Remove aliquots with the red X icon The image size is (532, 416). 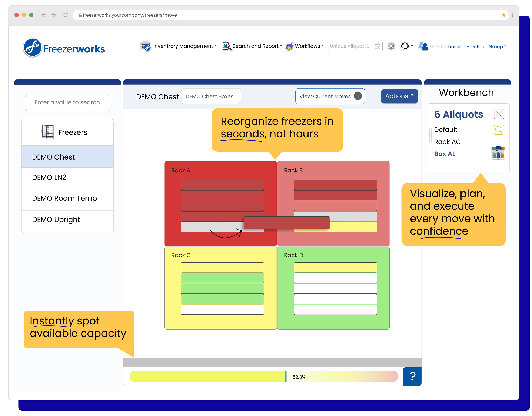point(499,114)
